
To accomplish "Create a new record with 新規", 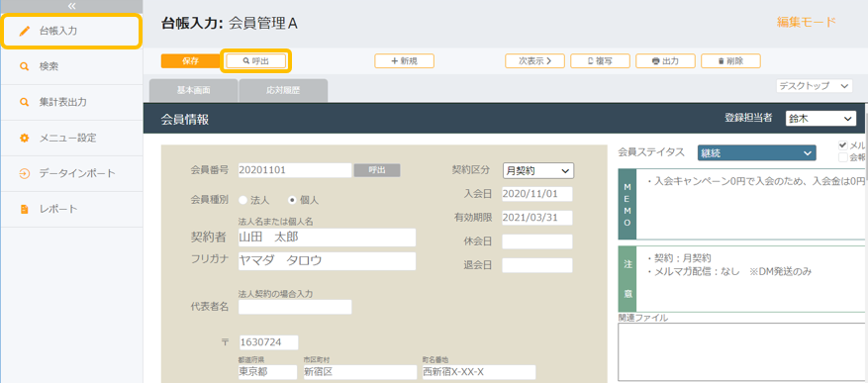I will (404, 61).
